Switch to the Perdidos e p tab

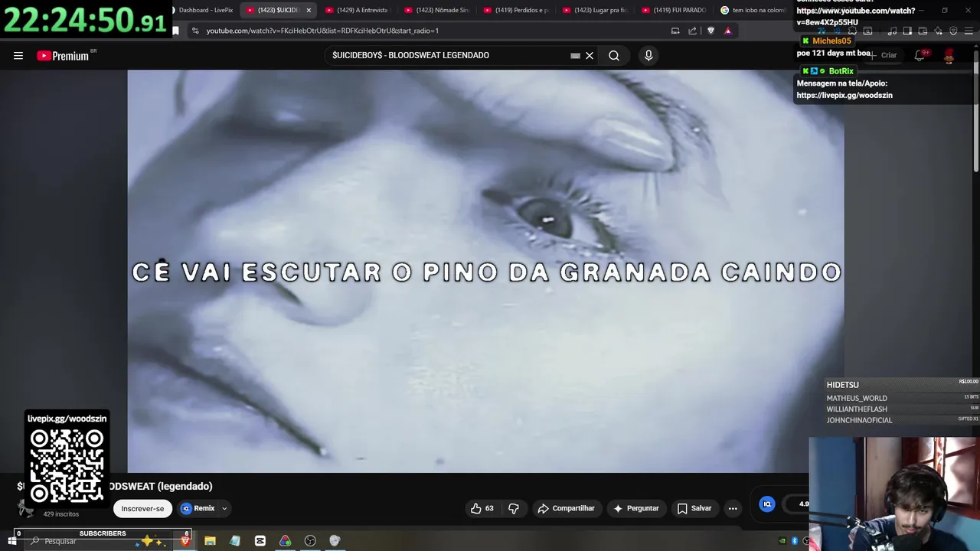(x=516, y=10)
